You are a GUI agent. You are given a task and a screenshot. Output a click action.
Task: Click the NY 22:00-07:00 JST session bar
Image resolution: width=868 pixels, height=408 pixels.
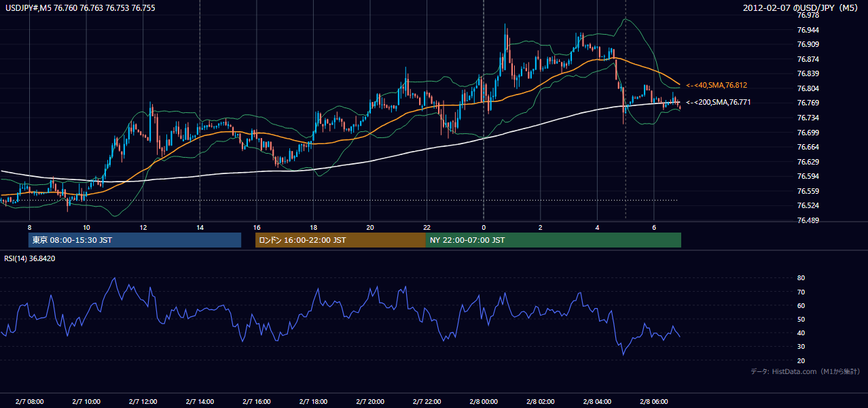coord(554,240)
